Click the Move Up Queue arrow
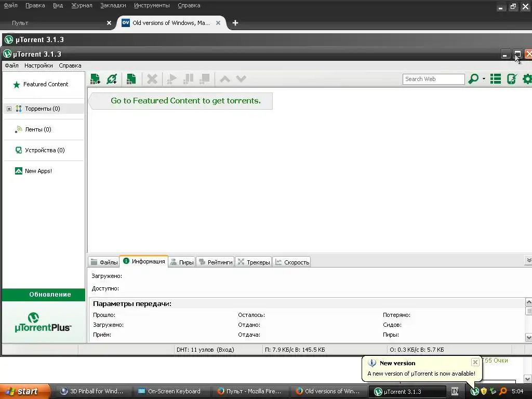The height and width of the screenshot is (399, 532). click(x=225, y=79)
